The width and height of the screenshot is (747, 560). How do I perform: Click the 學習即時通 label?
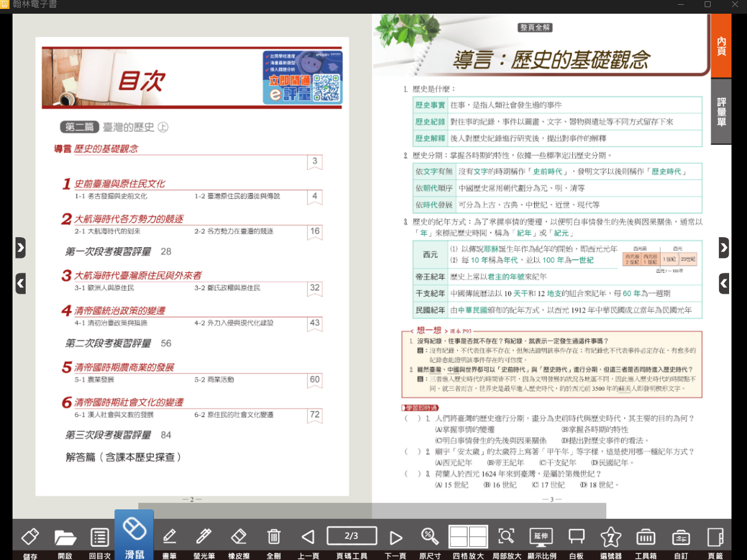[x=420, y=407]
